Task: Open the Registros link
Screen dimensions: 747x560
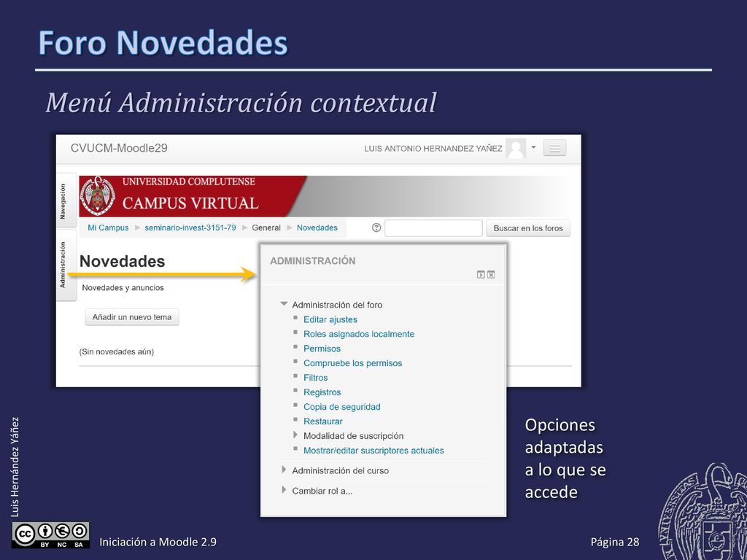Action: 322,392
